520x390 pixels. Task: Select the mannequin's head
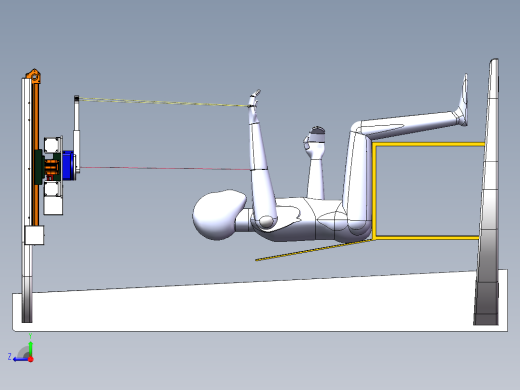coord(218,215)
